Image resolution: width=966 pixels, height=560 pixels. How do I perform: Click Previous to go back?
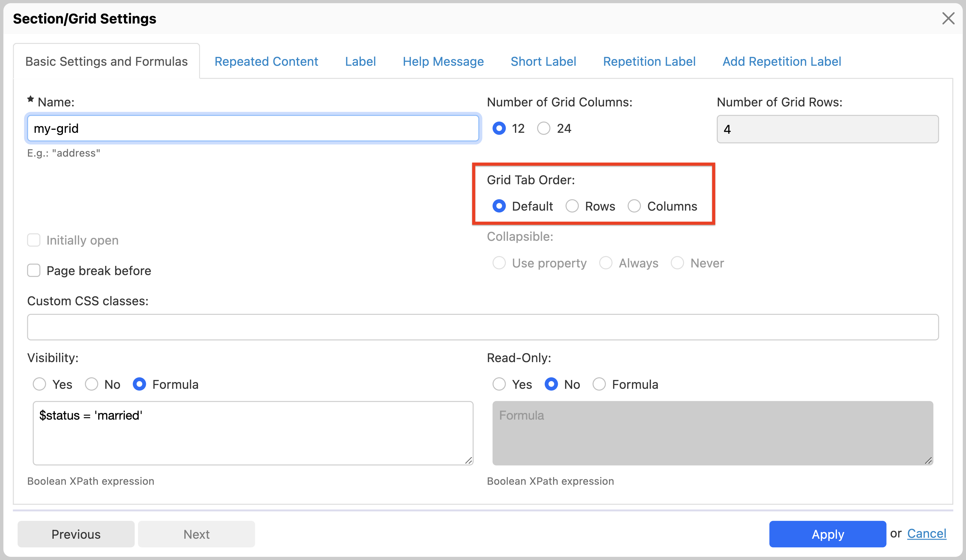76,534
